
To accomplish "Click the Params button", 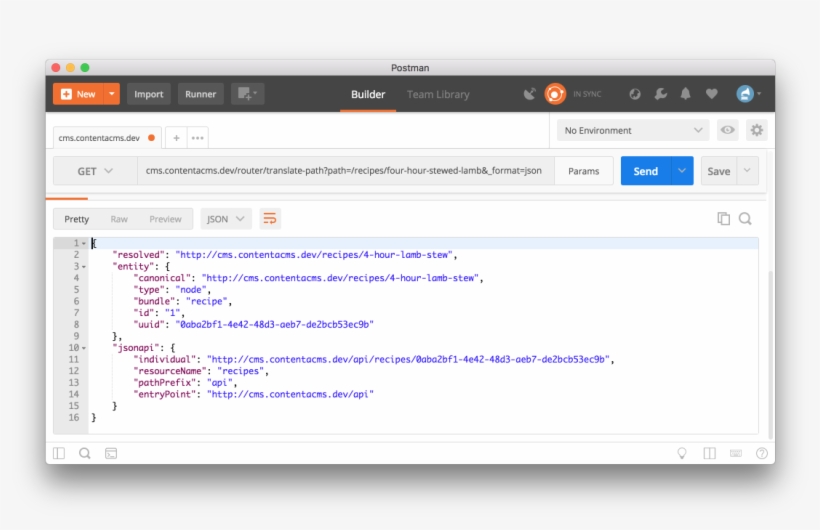I will pyautogui.click(x=584, y=171).
